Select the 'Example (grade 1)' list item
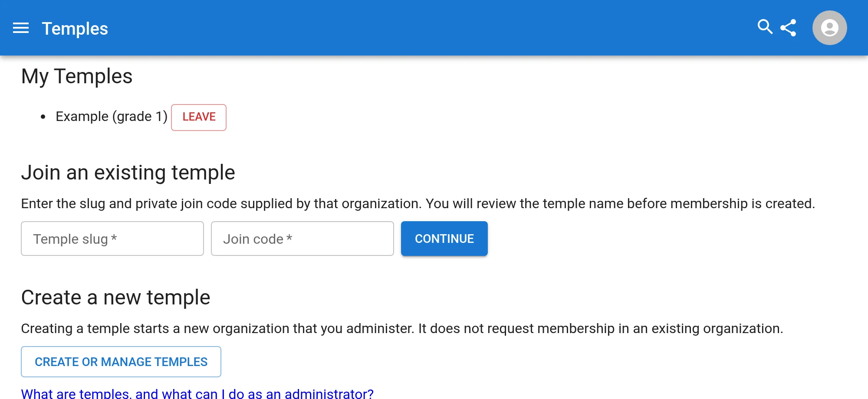The height and width of the screenshot is (399, 868). [112, 117]
